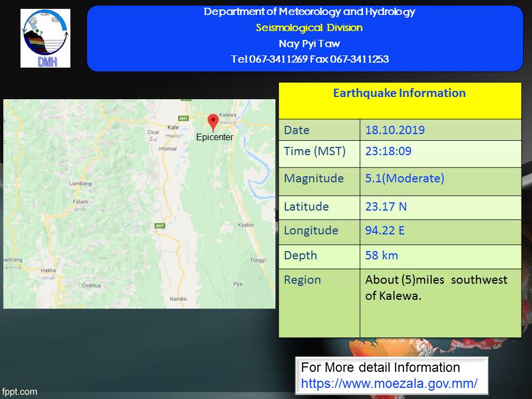The height and width of the screenshot is (399, 532).
Task: Open the moezala.gov.mm website link
Action: pyautogui.click(x=389, y=383)
